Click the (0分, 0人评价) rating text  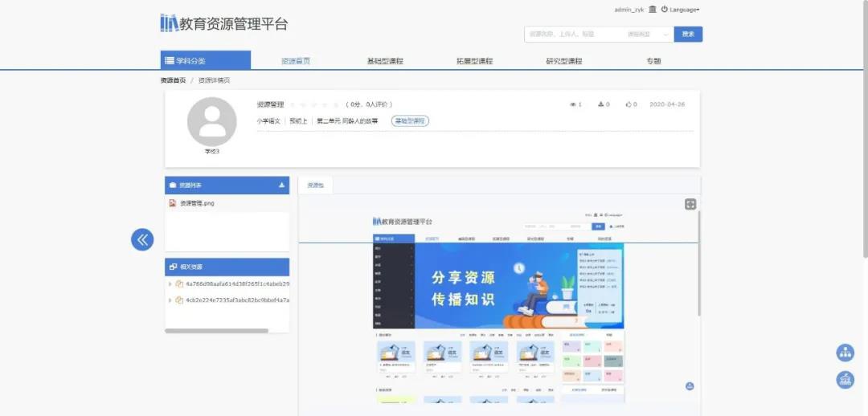coord(369,104)
